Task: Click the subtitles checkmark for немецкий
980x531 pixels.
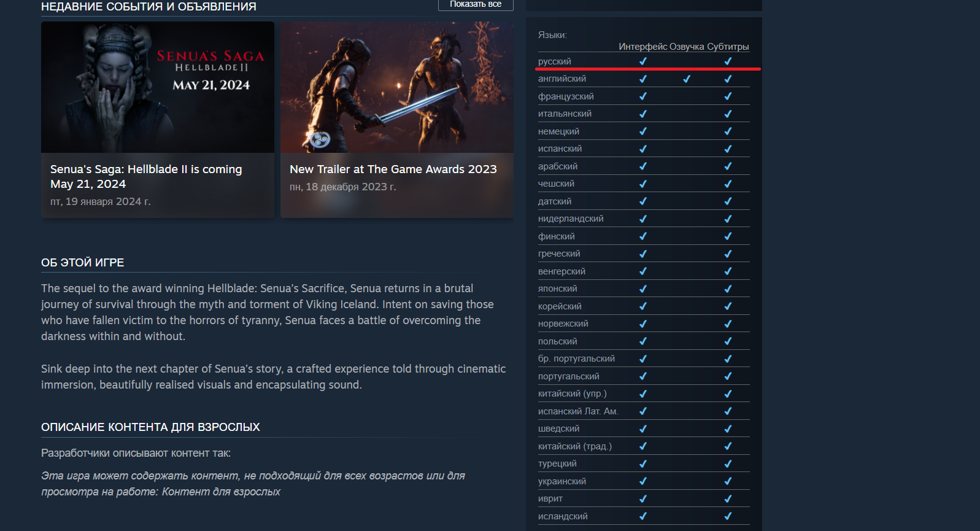Action: point(728,131)
